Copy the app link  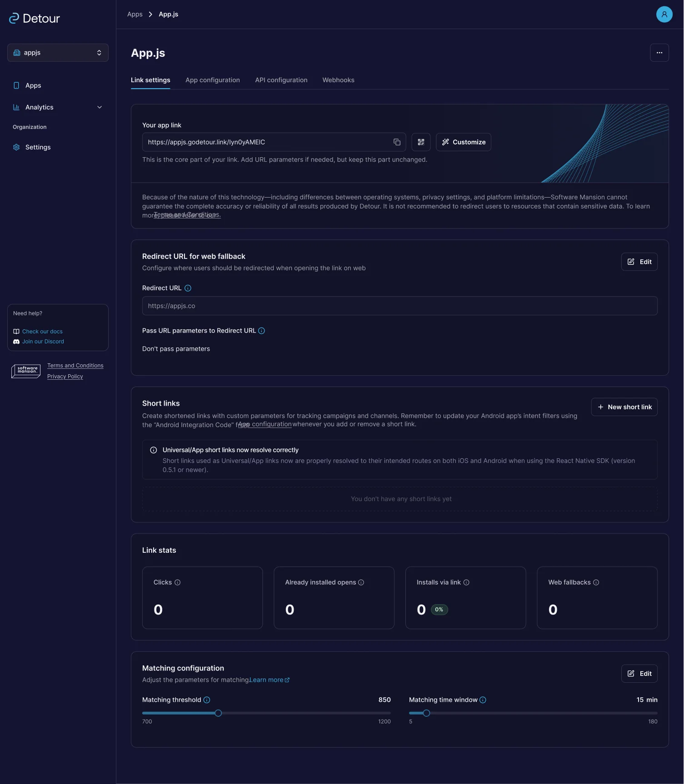(397, 142)
